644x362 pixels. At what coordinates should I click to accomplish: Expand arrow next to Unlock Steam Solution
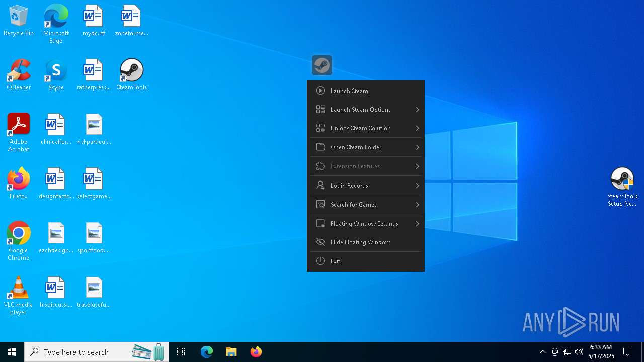pyautogui.click(x=417, y=128)
